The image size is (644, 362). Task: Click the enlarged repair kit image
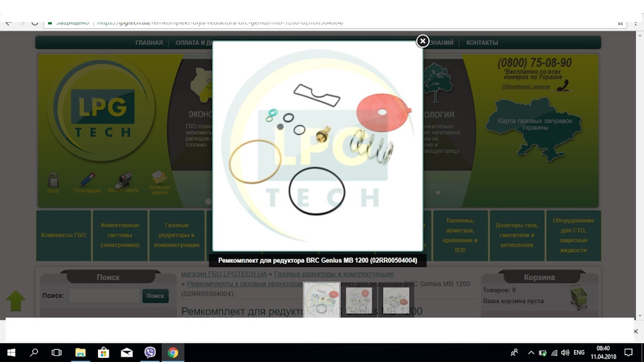click(x=317, y=145)
